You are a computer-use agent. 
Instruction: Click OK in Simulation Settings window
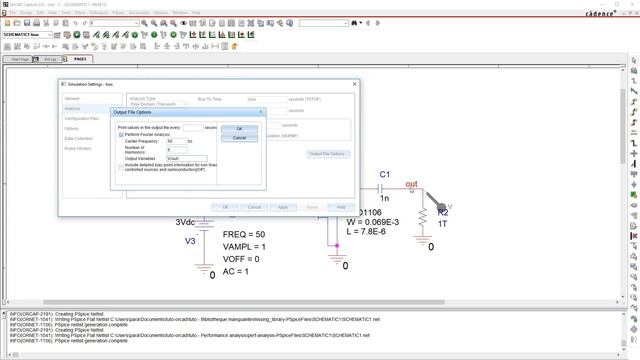(x=225, y=207)
